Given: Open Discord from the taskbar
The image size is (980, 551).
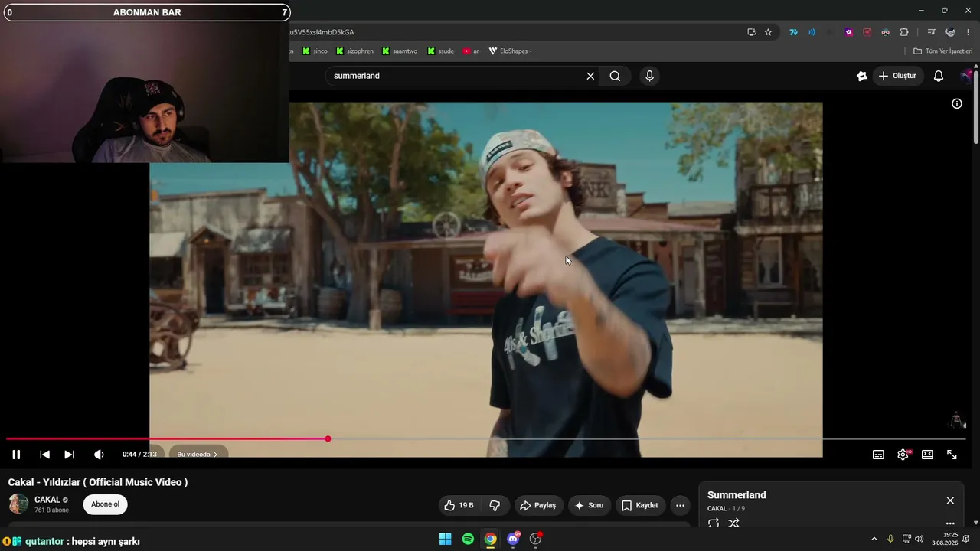Looking at the screenshot, I should [513, 539].
